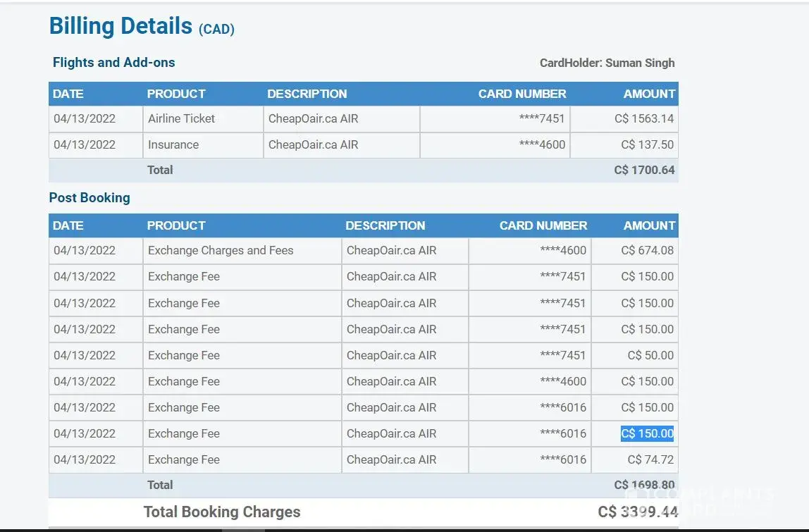Select the Flights and Add-ons section title

113,63
